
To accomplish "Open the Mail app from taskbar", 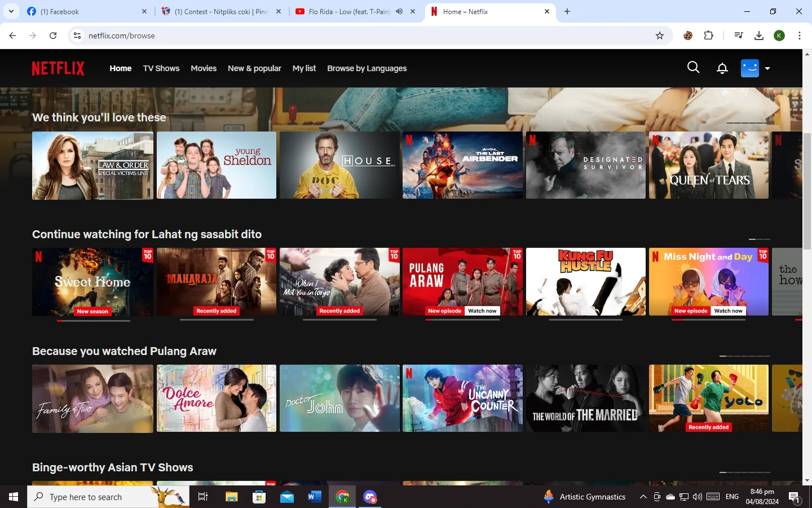I will click(286, 497).
